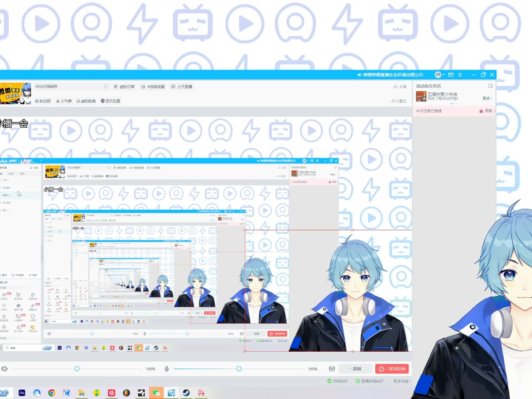Open Adobe After Effects from taskbar
This screenshot has width=532, height=399.
click(22, 393)
